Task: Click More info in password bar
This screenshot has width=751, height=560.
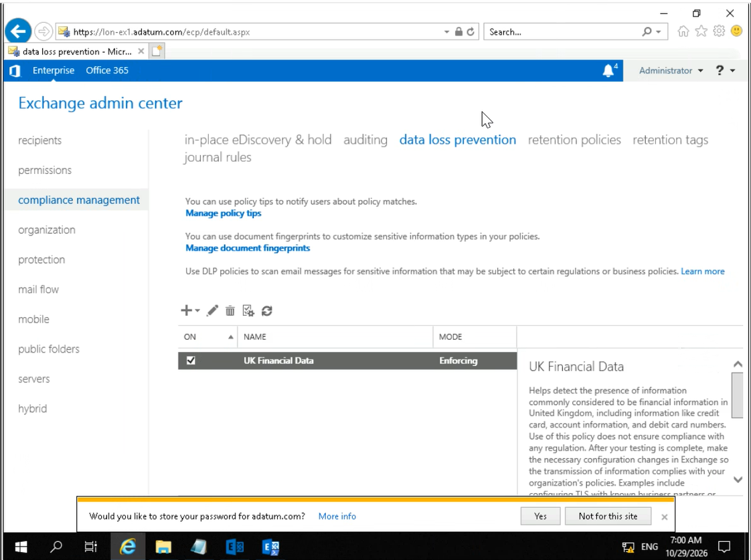Action: coord(337,516)
